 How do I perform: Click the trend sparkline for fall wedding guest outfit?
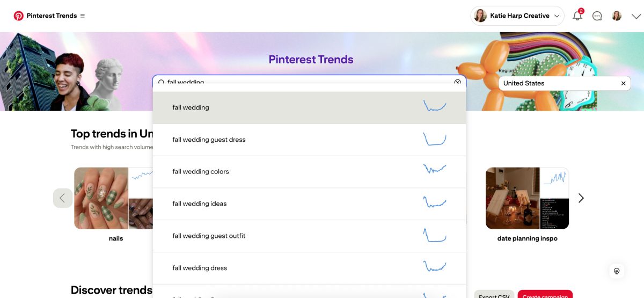[435, 235]
